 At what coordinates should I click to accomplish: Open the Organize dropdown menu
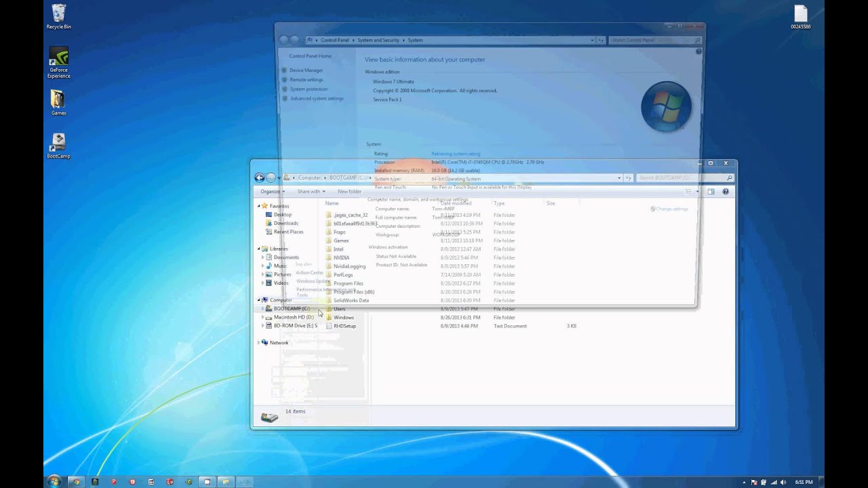tap(273, 192)
